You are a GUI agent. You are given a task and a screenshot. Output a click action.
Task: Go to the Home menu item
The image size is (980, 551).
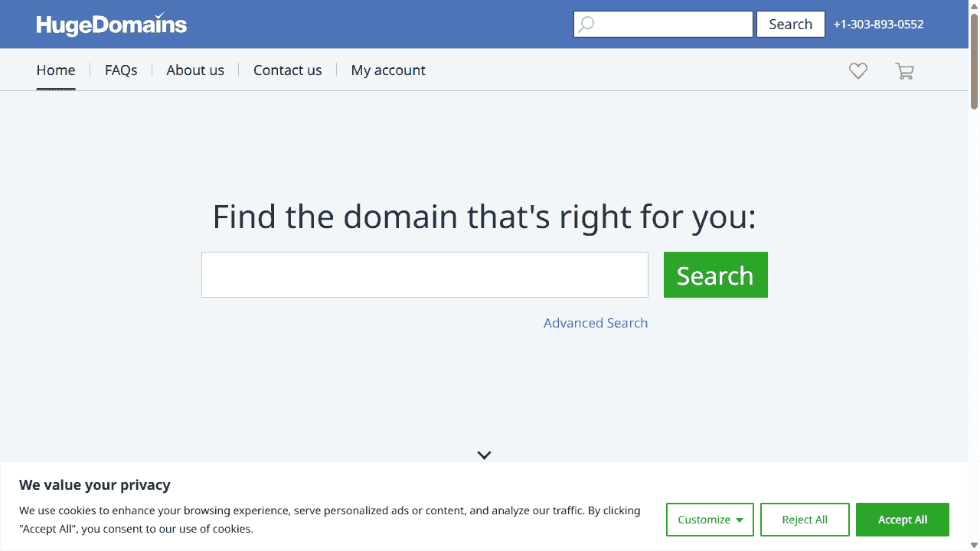tap(56, 70)
